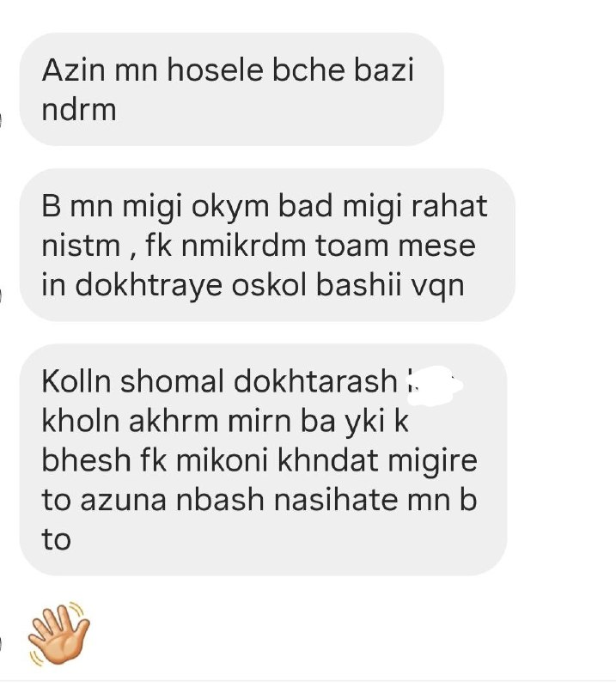Image resolution: width=616 pixels, height=687 pixels.
Task: Click the word "nmikrdm" in second message
Action: point(244,246)
